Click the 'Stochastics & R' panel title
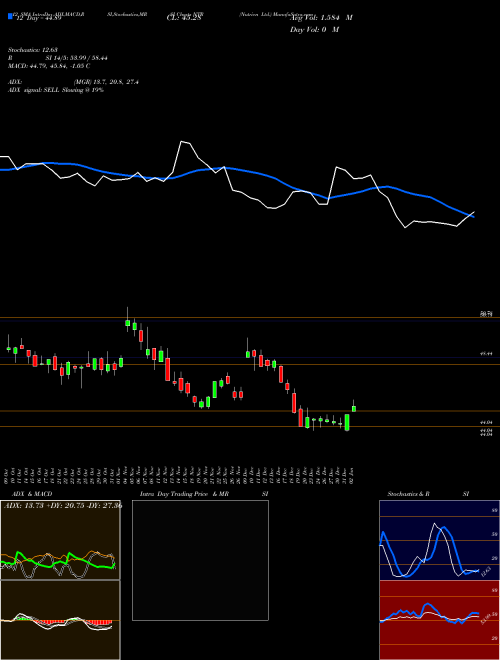This screenshot has width=500, height=660. pyautogui.click(x=409, y=494)
